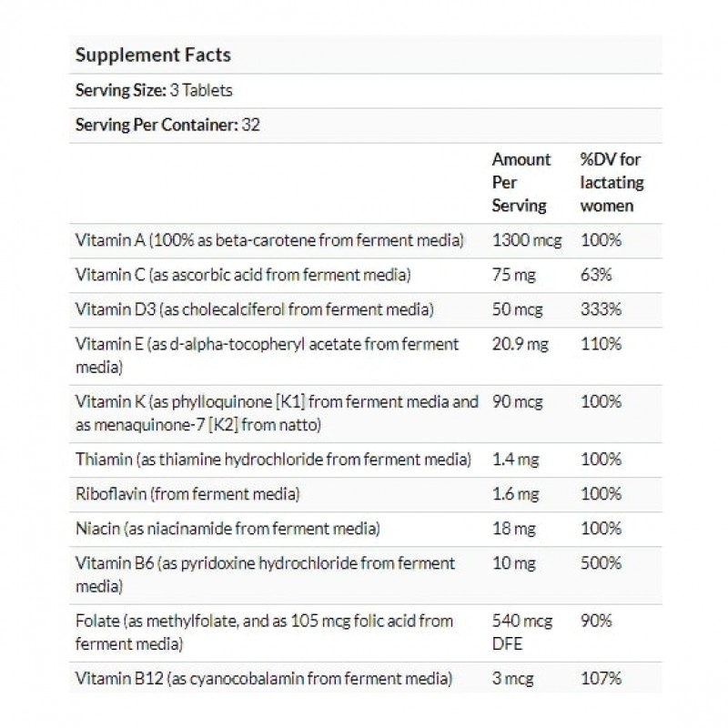The height and width of the screenshot is (728, 728).
Task: Click the 540 mcg DFE folate amount
Action: coord(521,630)
